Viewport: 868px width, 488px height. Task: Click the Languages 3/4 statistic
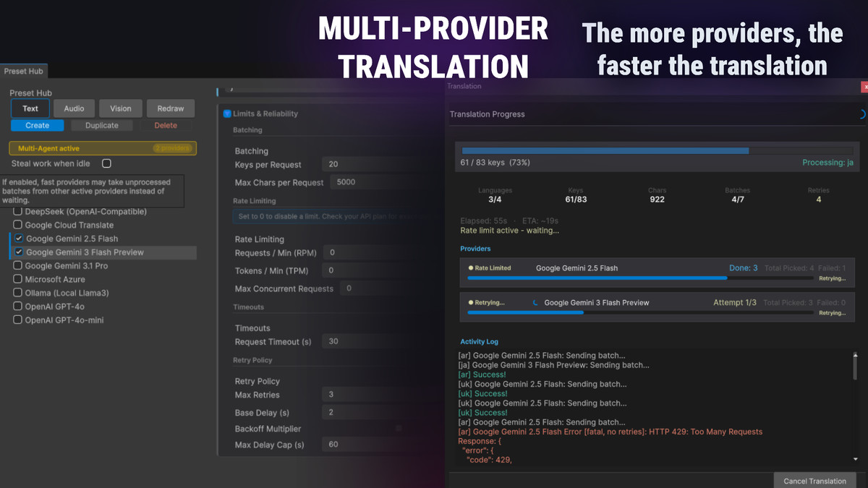495,195
